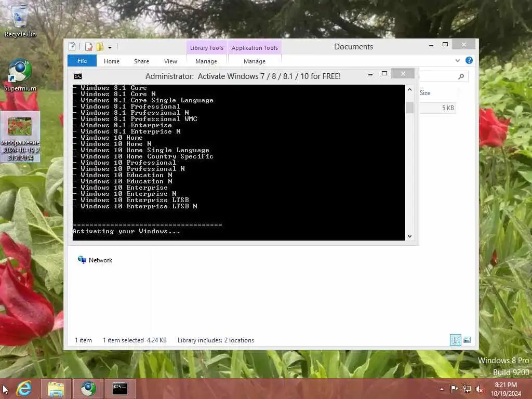Expand the ribbon with the chevron arrow

point(458,61)
